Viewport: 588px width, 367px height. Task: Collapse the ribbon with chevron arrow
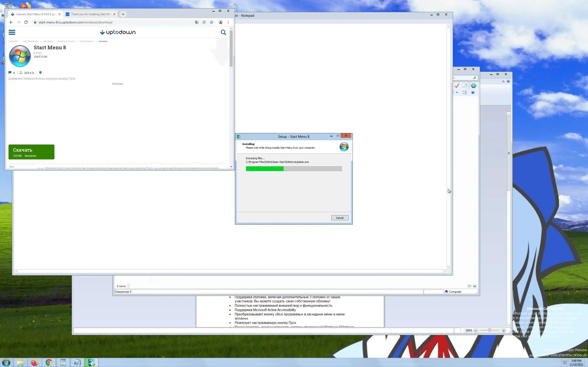(503, 81)
